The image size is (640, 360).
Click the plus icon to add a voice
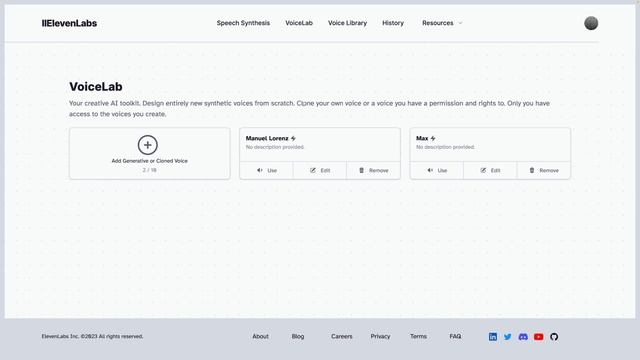[147, 145]
